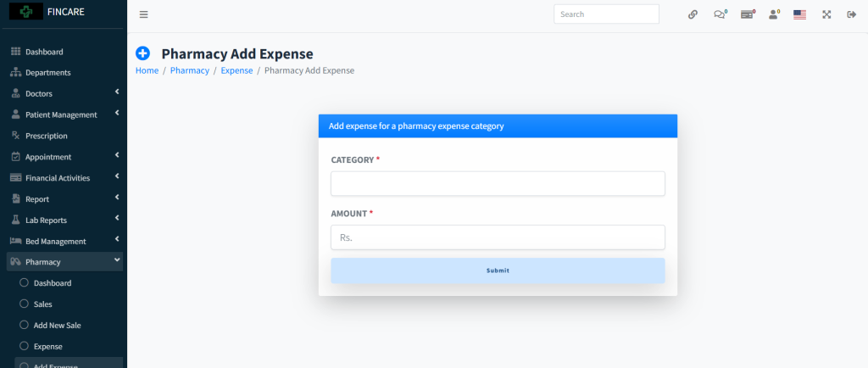Open the chat messages icon
This screenshot has width=868, height=368.
(x=720, y=14)
